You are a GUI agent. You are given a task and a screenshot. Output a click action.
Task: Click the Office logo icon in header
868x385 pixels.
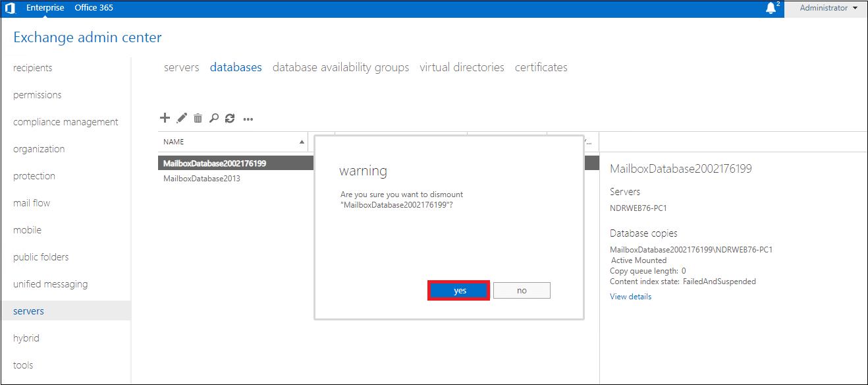pyautogui.click(x=10, y=9)
